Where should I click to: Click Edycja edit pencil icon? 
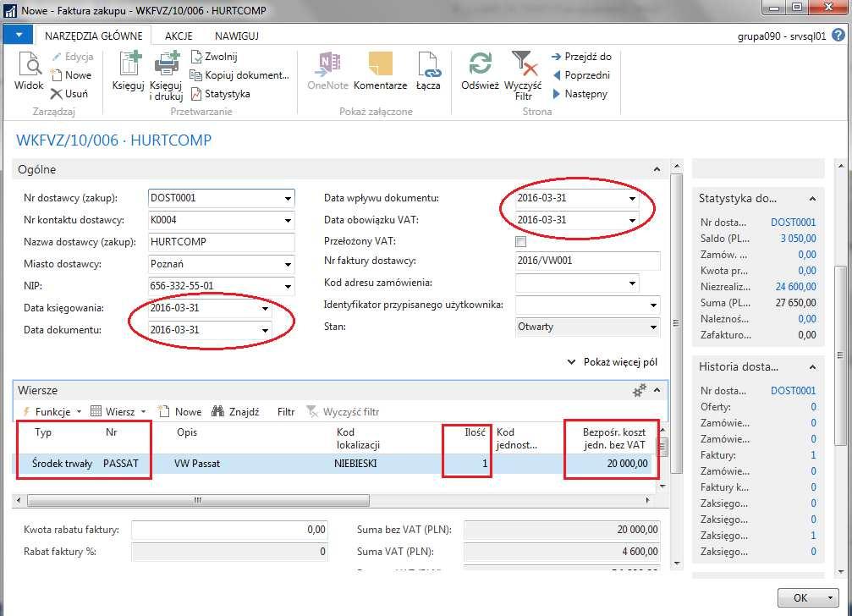[57, 57]
